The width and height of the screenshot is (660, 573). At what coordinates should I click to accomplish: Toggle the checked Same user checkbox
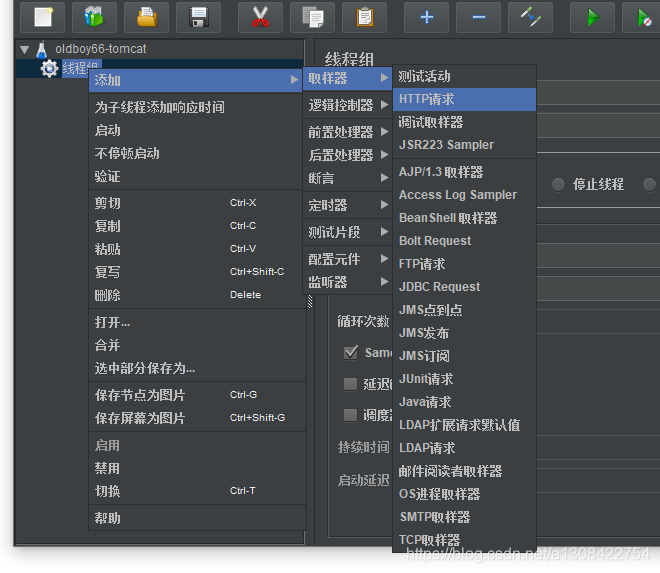pos(351,352)
